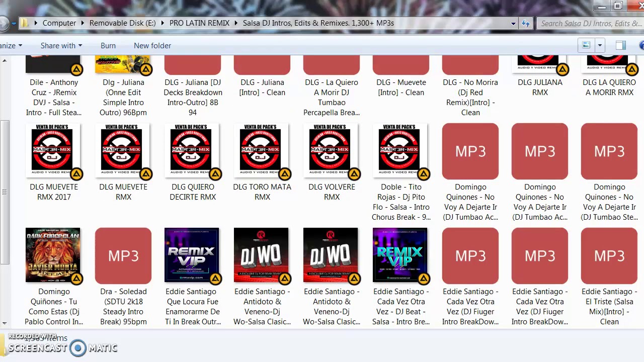Expand the arrow after Computer in breadcrumb
The height and width of the screenshot is (362, 644).
click(83, 23)
